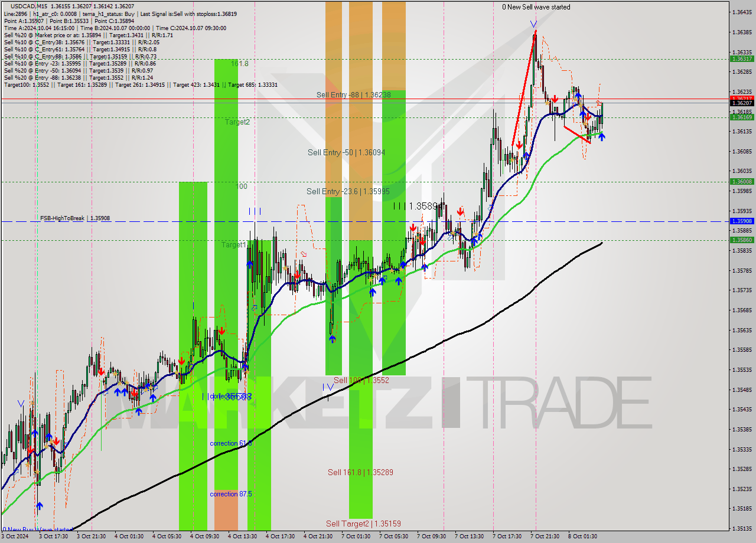756x543 pixels.
Task: Click the 1.35485 price axis value
Action: click(x=742, y=390)
